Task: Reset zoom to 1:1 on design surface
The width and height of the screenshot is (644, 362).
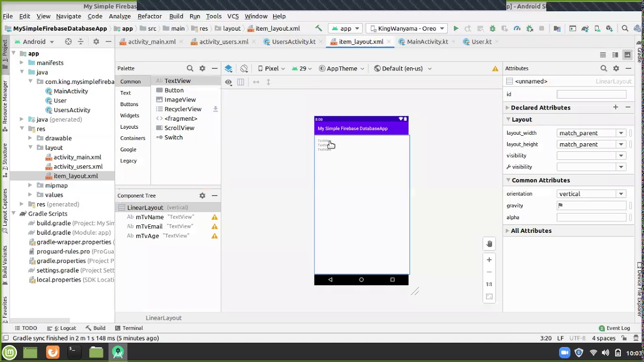Action: [489, 284]
